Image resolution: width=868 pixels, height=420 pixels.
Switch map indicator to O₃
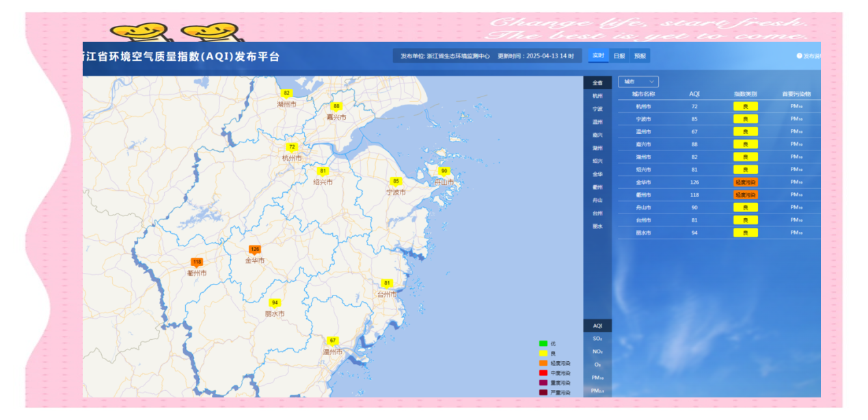(x=597, y=365)
